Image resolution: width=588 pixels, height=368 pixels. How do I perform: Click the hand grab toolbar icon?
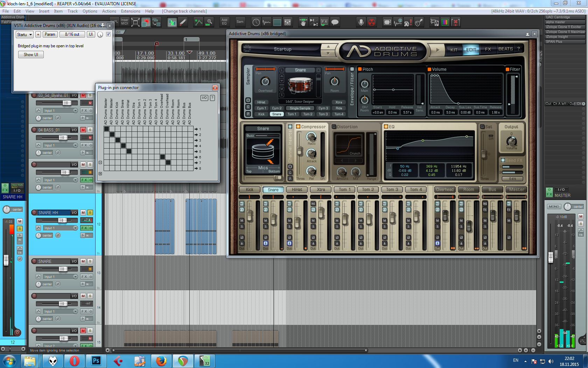(303, 22)
